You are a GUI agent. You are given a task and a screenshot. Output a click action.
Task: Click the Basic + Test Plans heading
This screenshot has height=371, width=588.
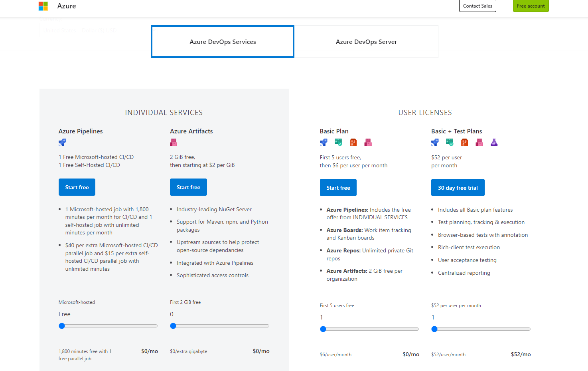click(457, 131)
